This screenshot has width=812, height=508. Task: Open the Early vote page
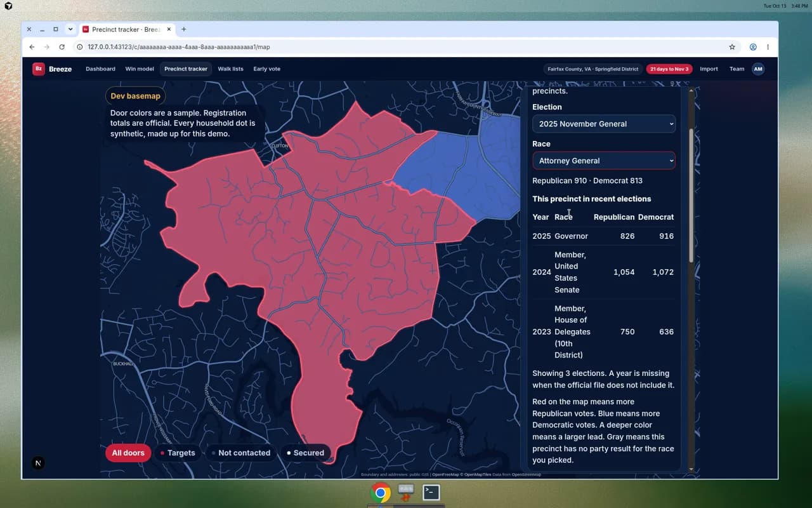pyautogui.click(x=266, y=69)
